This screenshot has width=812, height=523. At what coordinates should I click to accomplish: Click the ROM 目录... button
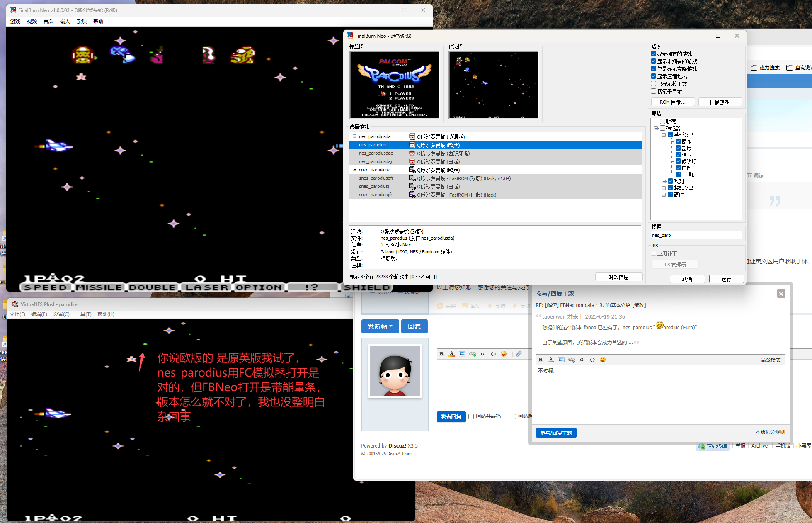673,102
